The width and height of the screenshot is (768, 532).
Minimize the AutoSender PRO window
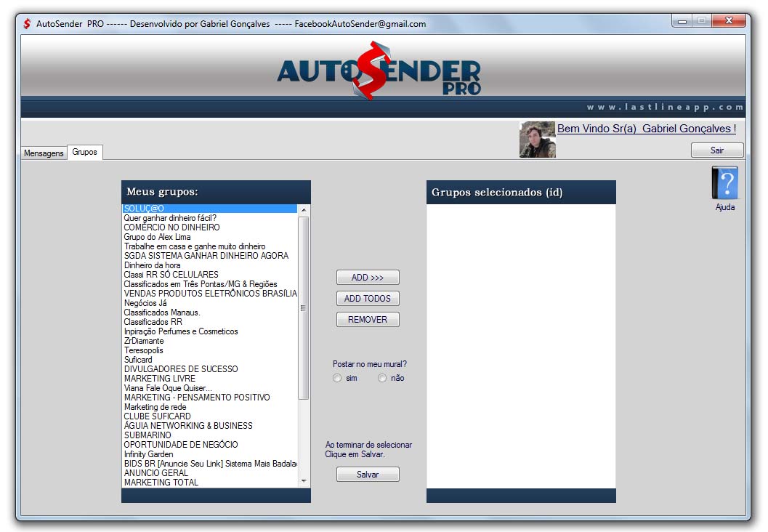coord(682,21)
